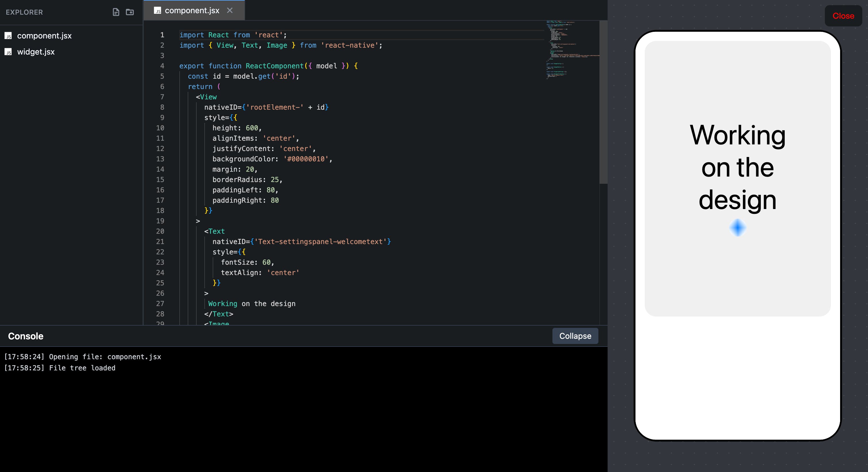This screenshot has width=868, height=472.
Task: Click the editor's vertical scrollbar thumb
Action: [603, 102]
